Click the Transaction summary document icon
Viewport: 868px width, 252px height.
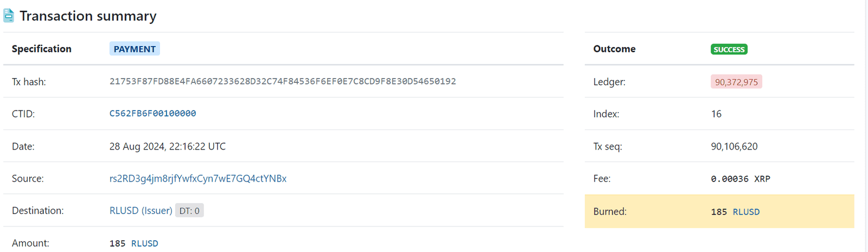(x=9, y=16)
